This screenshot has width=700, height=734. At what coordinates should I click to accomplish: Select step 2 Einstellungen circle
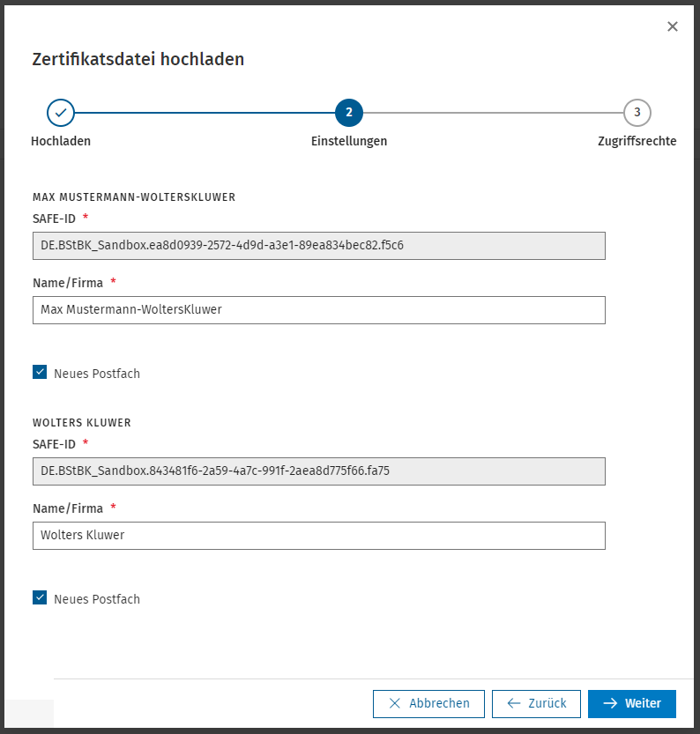coord(349,113)
